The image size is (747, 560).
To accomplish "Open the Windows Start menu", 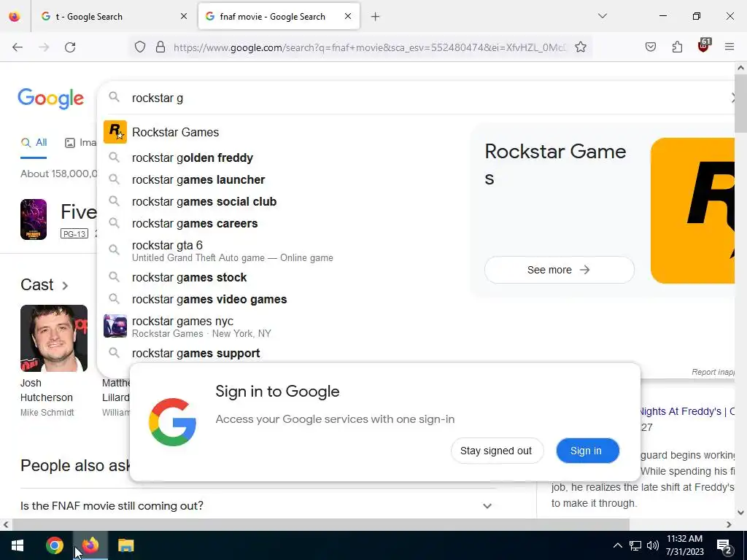I will click(x=18, y=545).
